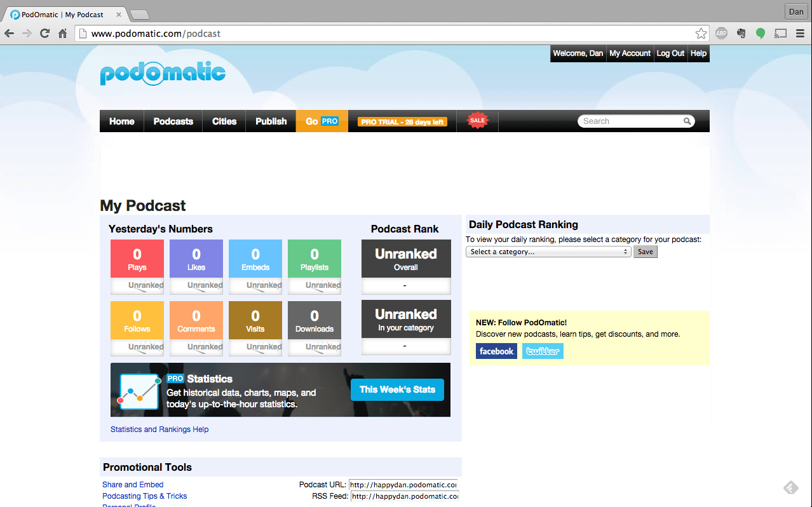
Task: Open the Share and Embed link
Action: pos(133,485)
